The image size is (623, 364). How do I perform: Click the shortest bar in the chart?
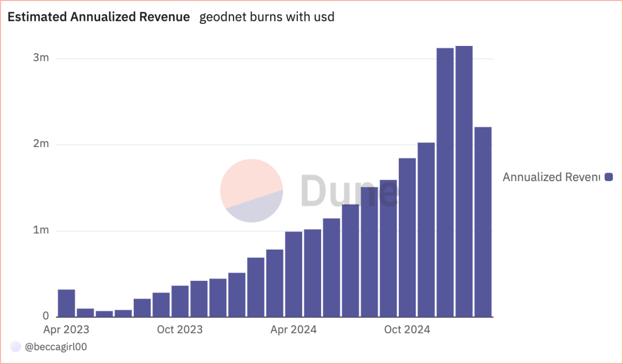[104, 313]
